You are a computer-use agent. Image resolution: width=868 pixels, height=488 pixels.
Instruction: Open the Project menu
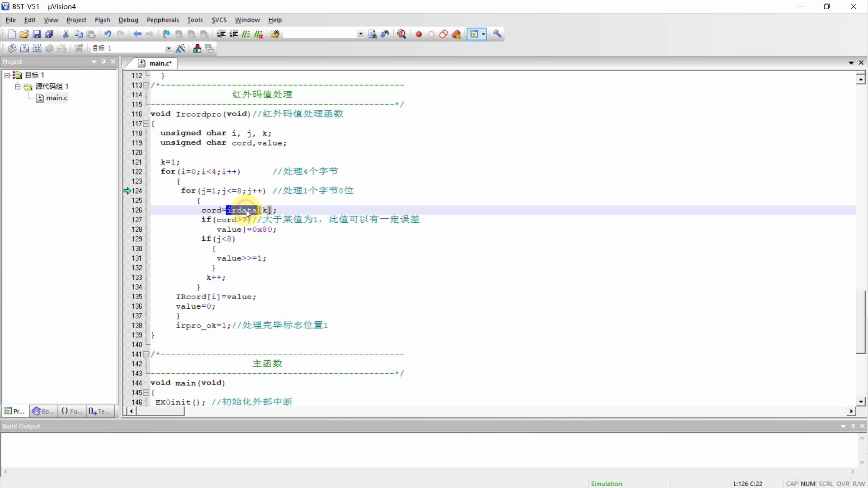point(76,20)
